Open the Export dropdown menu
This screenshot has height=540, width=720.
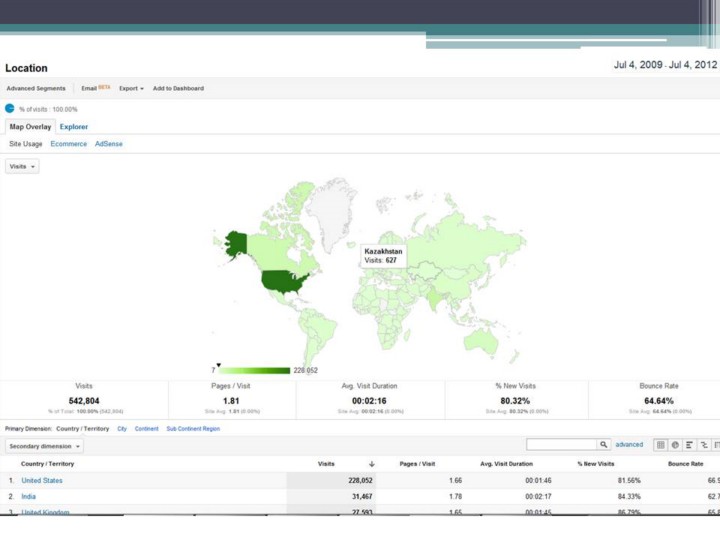131,88
